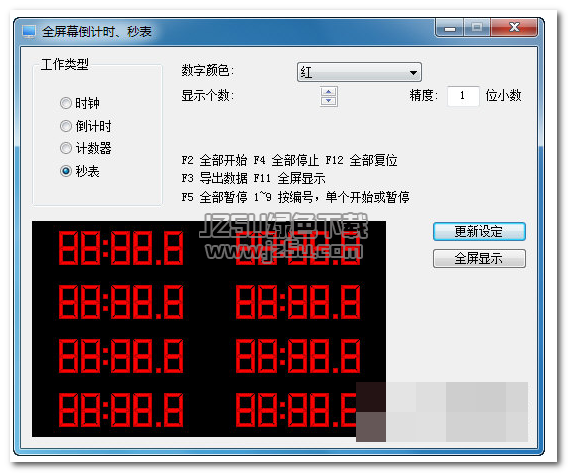Minimize the 全屏幕倒计时 window
The image size is (568, 473).
click(450, 28)
